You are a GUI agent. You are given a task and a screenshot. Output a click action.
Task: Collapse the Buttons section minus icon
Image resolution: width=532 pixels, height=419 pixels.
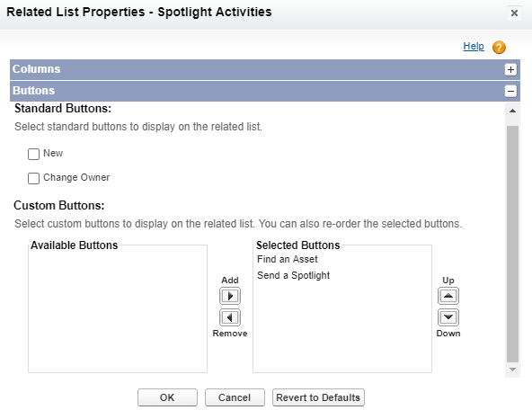tap(510, 91)
